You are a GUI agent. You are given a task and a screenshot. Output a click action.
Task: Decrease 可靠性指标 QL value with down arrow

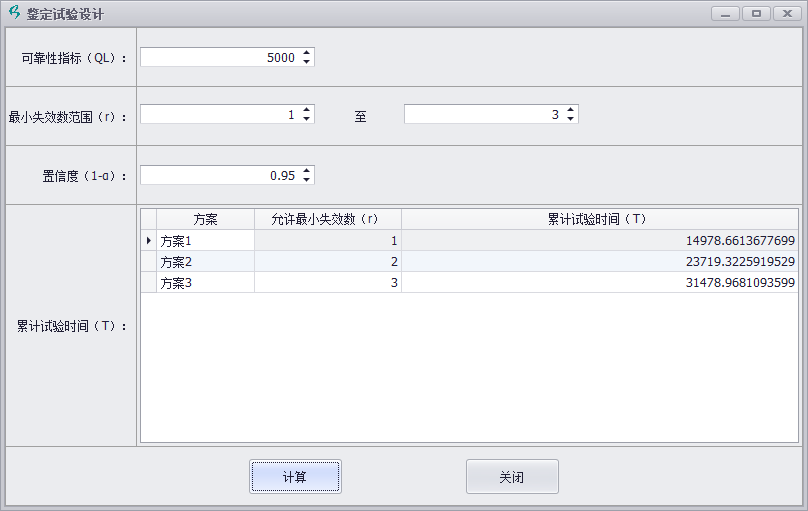(307, 62)
